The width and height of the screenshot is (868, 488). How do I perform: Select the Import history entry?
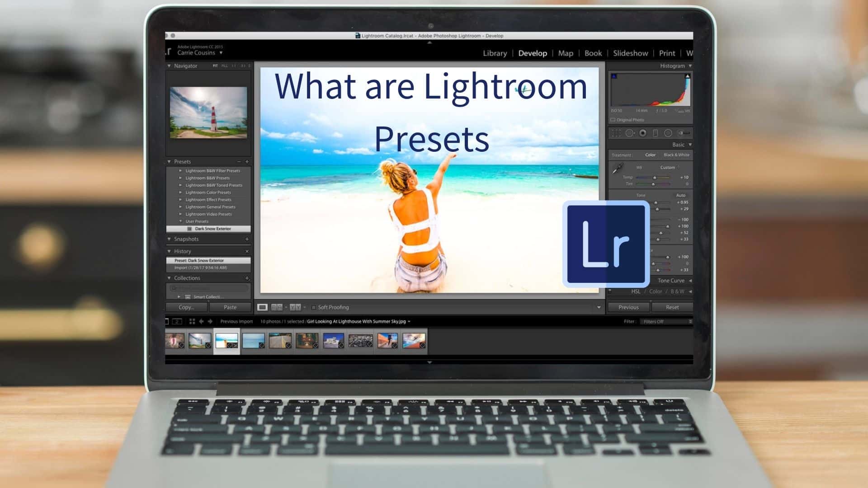[x=208, y=268]
